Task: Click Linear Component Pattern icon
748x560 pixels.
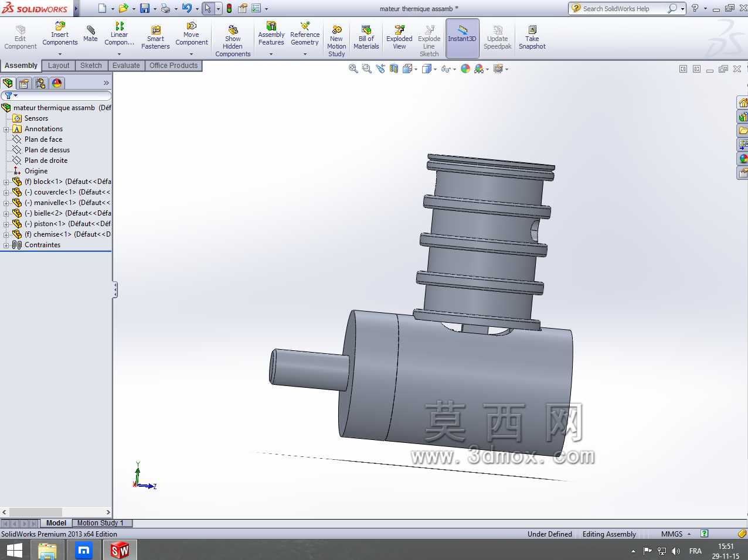Action: click(x=120, y=26)
